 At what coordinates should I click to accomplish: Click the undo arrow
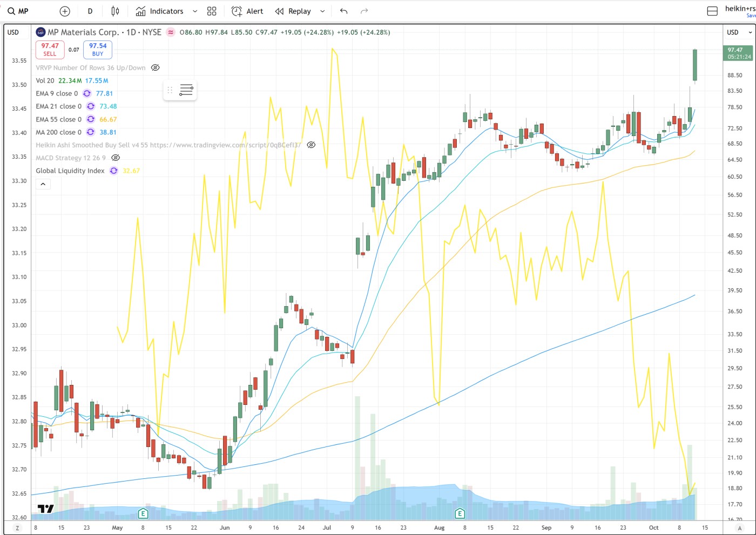(x=343, y=11)
